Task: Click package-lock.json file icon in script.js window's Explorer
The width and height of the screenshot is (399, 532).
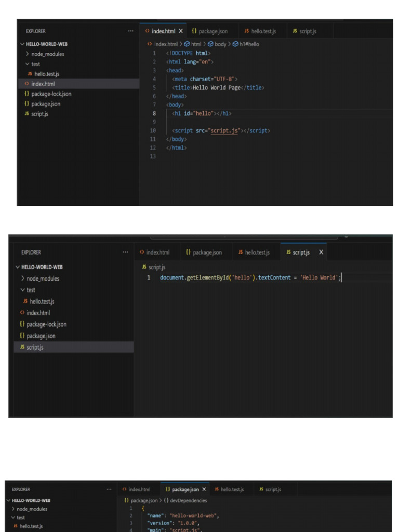Action: click(x=22, y=324)
